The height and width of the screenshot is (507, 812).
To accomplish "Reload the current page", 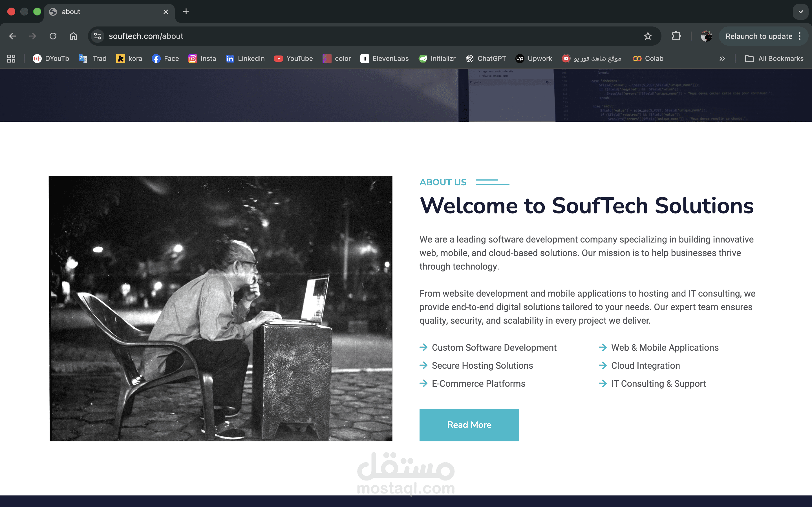I will (53, 36).
